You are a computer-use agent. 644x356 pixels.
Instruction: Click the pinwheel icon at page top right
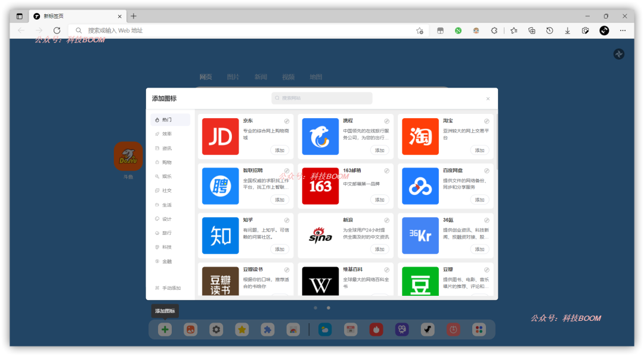[x=619, y=54]
